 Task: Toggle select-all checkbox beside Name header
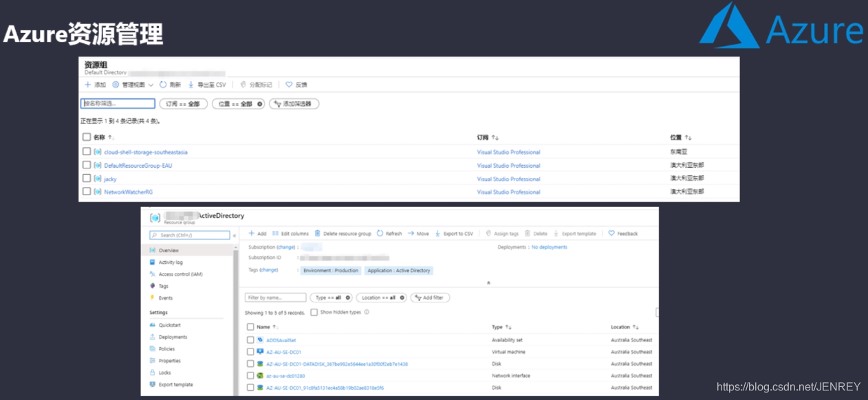250,327
